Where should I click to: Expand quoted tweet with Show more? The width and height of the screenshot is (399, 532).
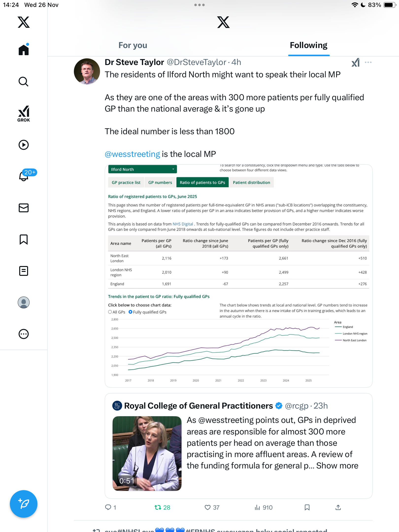click(x=337, y=465)
